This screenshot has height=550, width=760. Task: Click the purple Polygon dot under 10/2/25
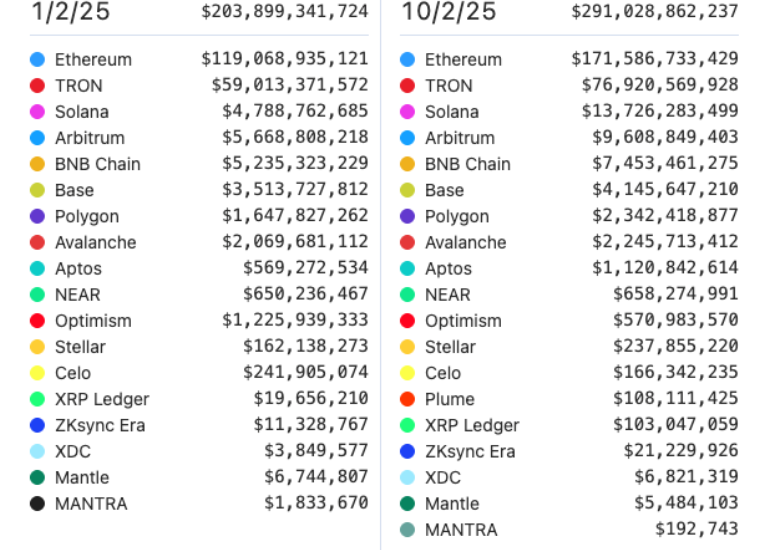click(x=408, y=216)
